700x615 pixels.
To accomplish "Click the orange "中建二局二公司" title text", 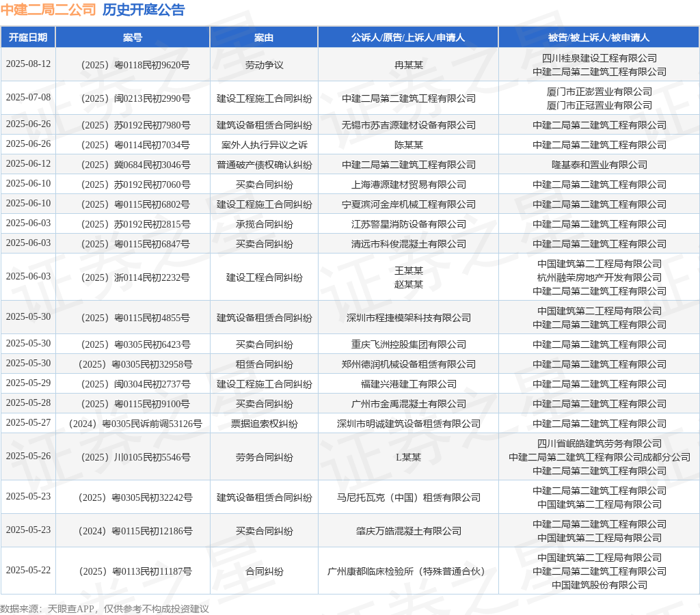I will coord(49,10).
